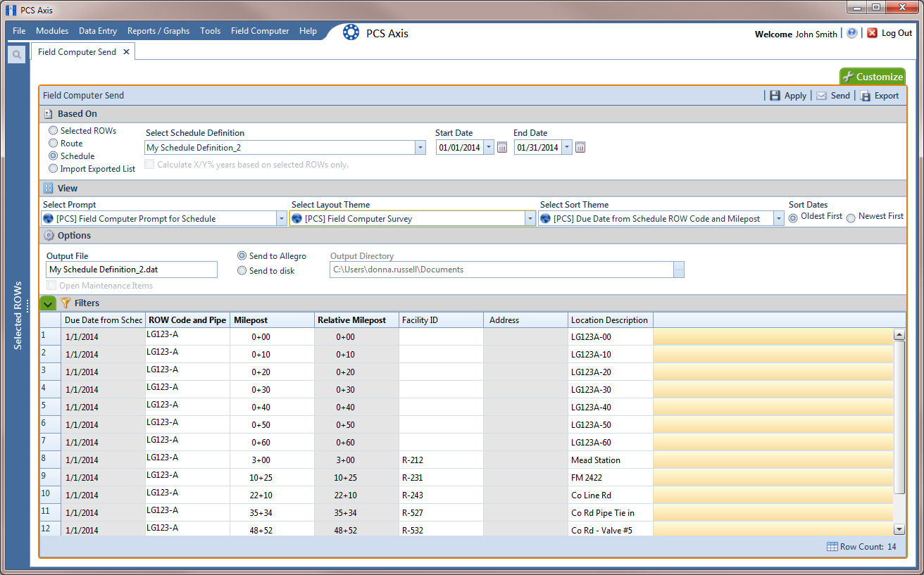Click the Export icon
This screenshot has height=575, width=924.
coord(866,96)
